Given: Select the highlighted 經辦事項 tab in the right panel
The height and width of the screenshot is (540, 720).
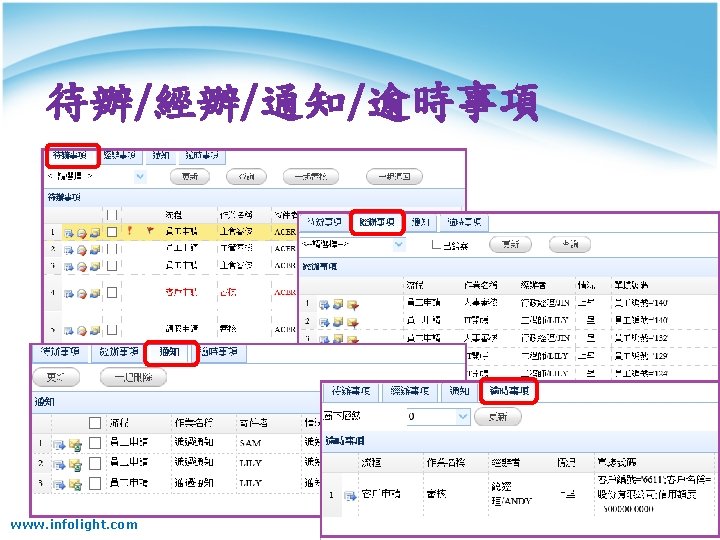Looking at the screenshot, I should 377,222.
